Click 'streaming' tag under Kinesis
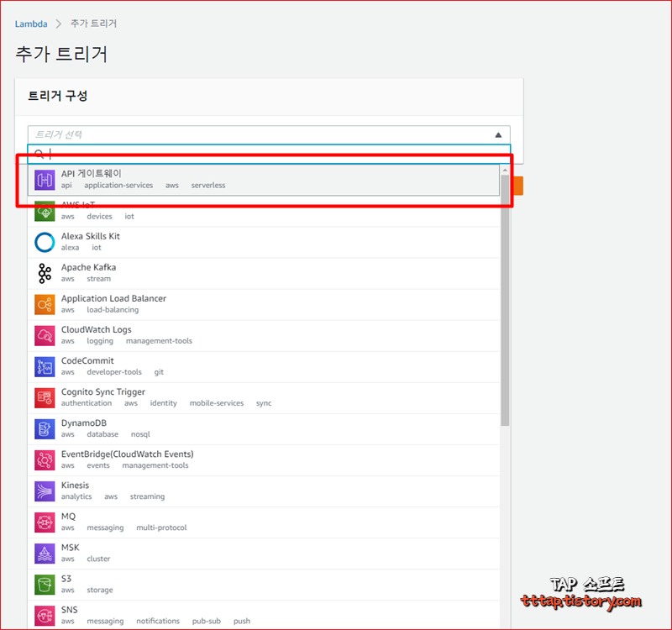 click(148, 496)
